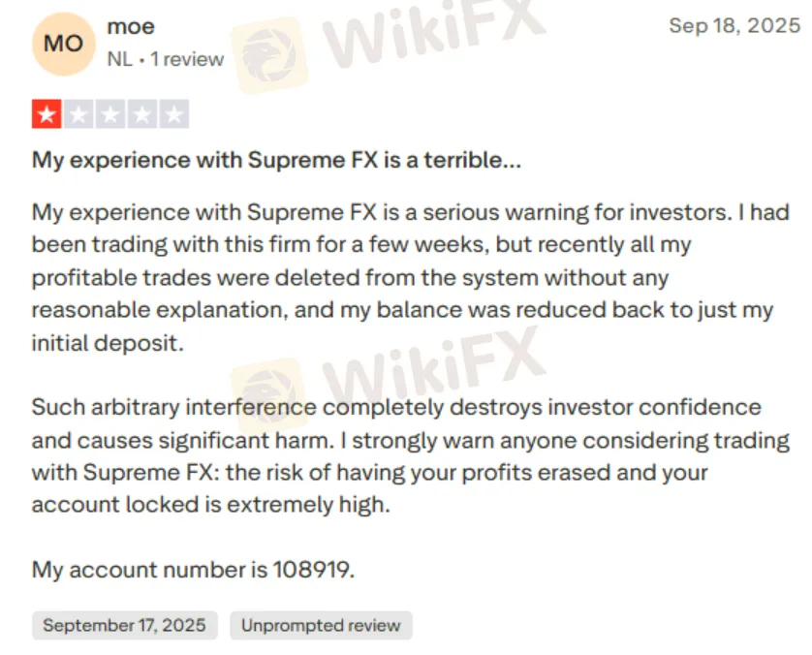812x655 pixels.
Task: Select the fifth gray rating star
Action: click(174, 115)
